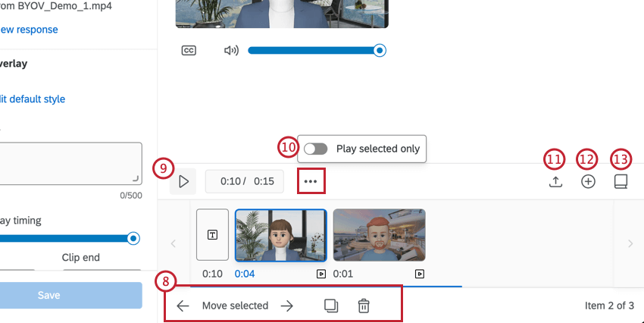Select the woman avatar clip thumbnail

tap(281, 235)
